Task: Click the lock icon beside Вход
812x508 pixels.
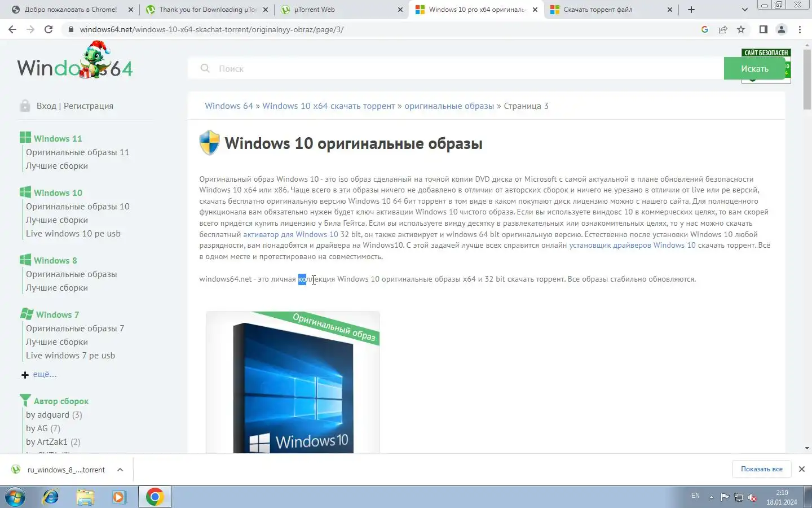Action: click(25, 106)
